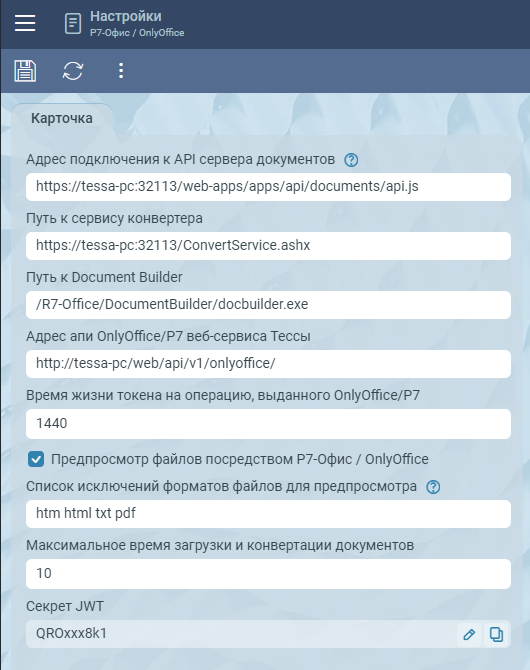The height and width of the screenshot is (670, 530).
Task: Focus the Tessa web-service API address field
Action: [x=268, y=364]
